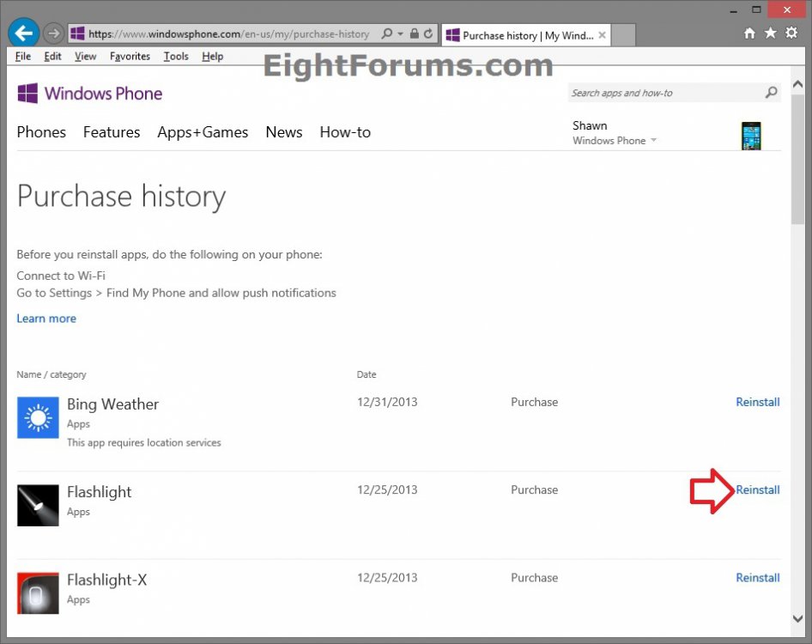
Task: Open the File menu
Action: coord(23,57)
